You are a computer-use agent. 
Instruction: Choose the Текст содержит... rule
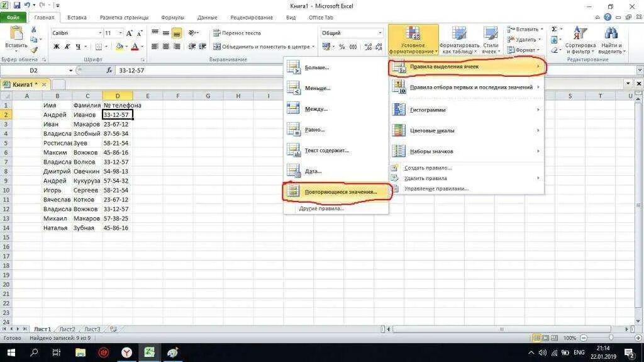(336, 150)
